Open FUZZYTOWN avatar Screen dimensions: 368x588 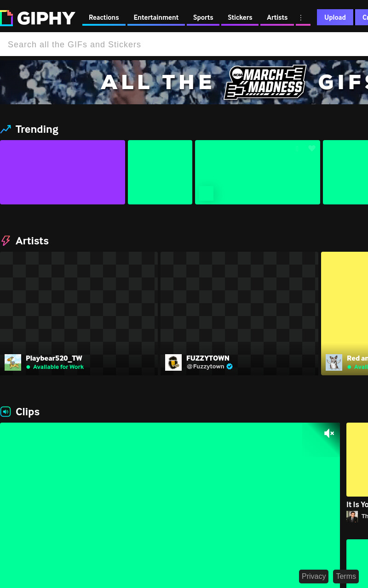click(173, 362)
